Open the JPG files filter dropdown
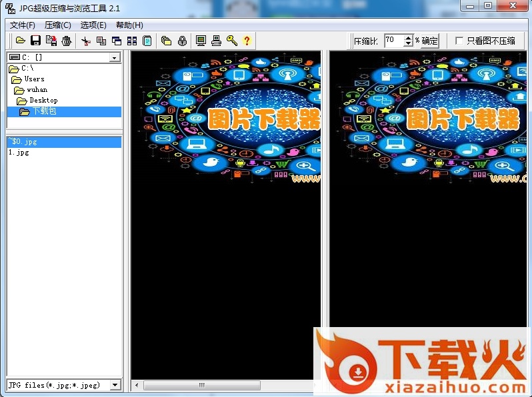This screenshot has width=532, height=397. [114, 385]
